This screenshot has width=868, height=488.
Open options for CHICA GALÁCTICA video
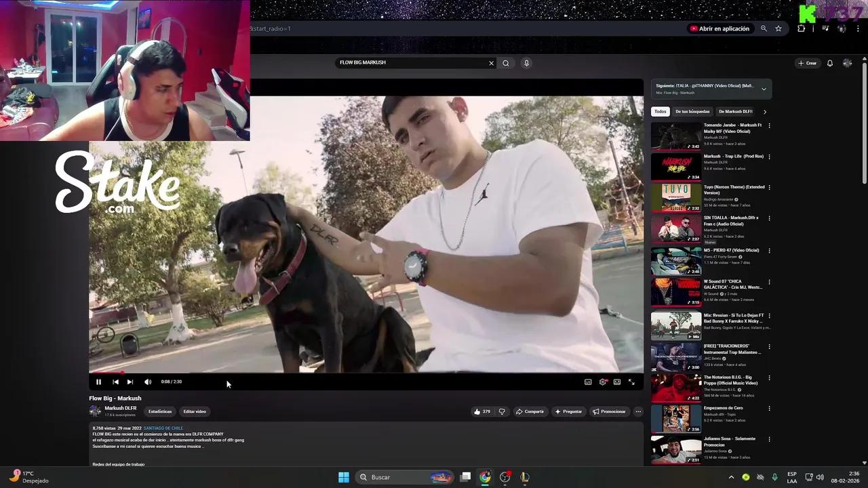click(x=769, y=282)
